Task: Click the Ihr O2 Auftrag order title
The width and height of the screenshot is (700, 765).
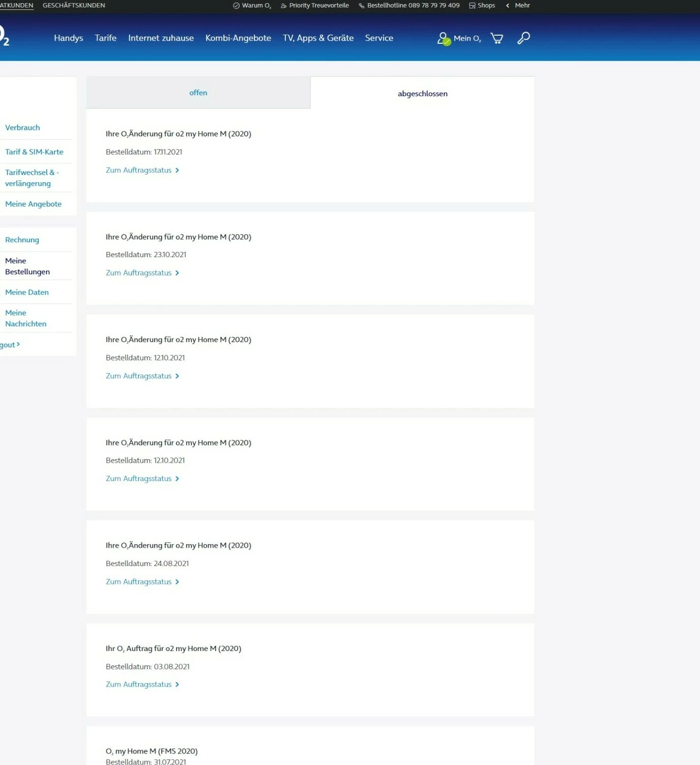Action: coord(173,649)
